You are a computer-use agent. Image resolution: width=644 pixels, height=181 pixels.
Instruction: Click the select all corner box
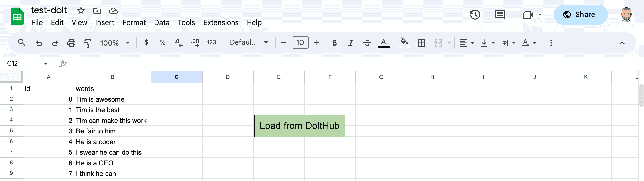tap(11, 77)
